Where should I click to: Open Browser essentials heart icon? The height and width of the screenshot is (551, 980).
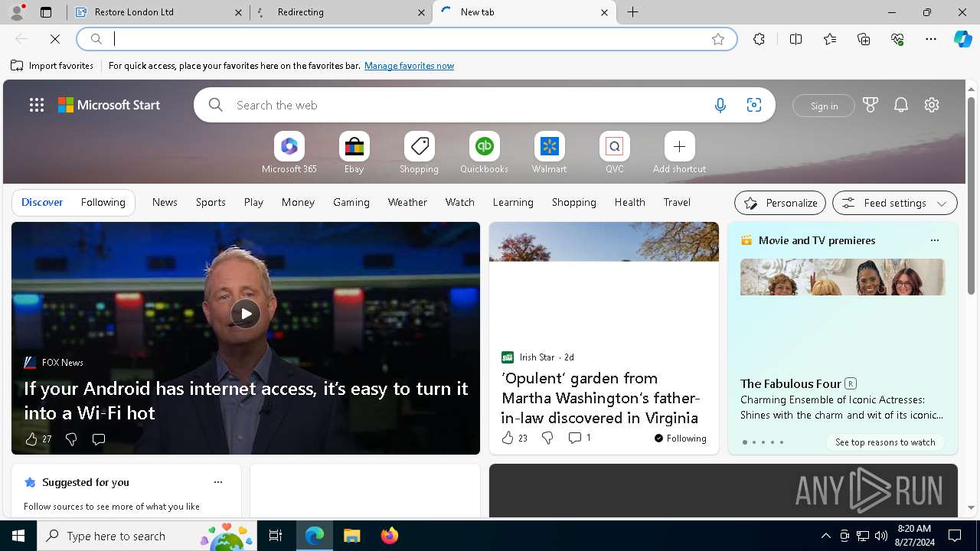pos(897,39)
